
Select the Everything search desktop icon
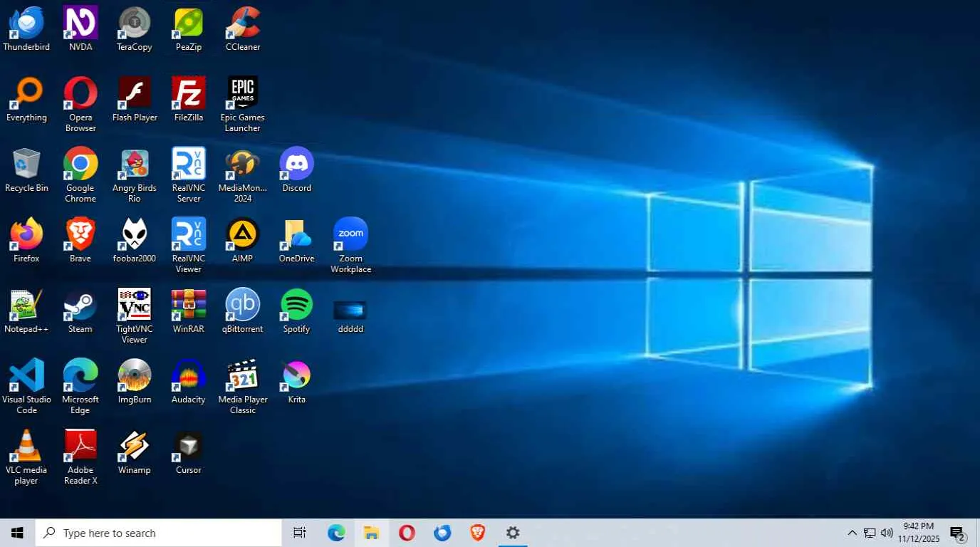pyautogui.click(x=26, y=100)
